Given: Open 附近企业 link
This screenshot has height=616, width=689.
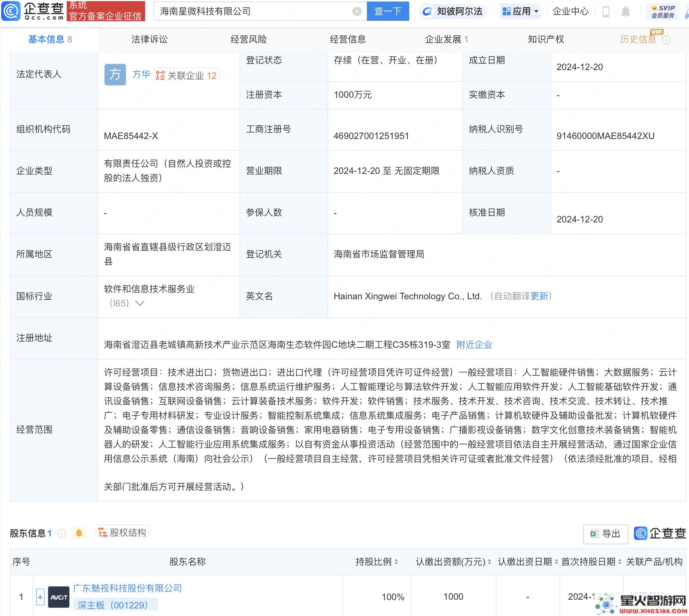Looking at the screenshot, I should (x=474, y=344).
